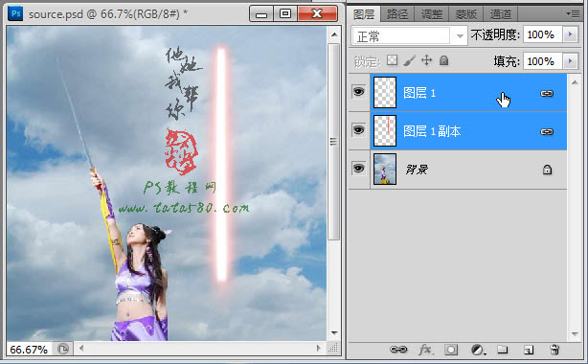
Task: Click canvas vertical scrollbar down arrow
Action: [334, 332]
